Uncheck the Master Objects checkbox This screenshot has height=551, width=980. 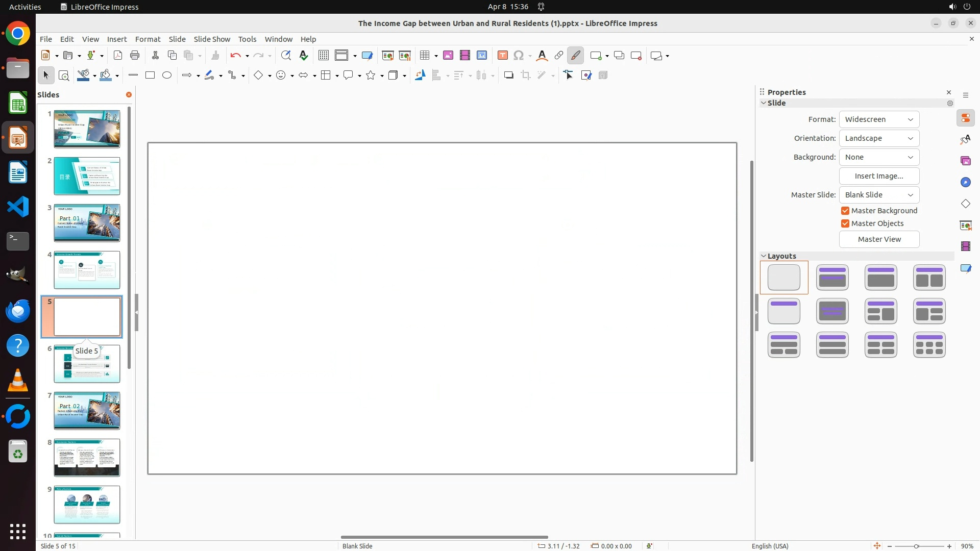click(x=845, y=223)
